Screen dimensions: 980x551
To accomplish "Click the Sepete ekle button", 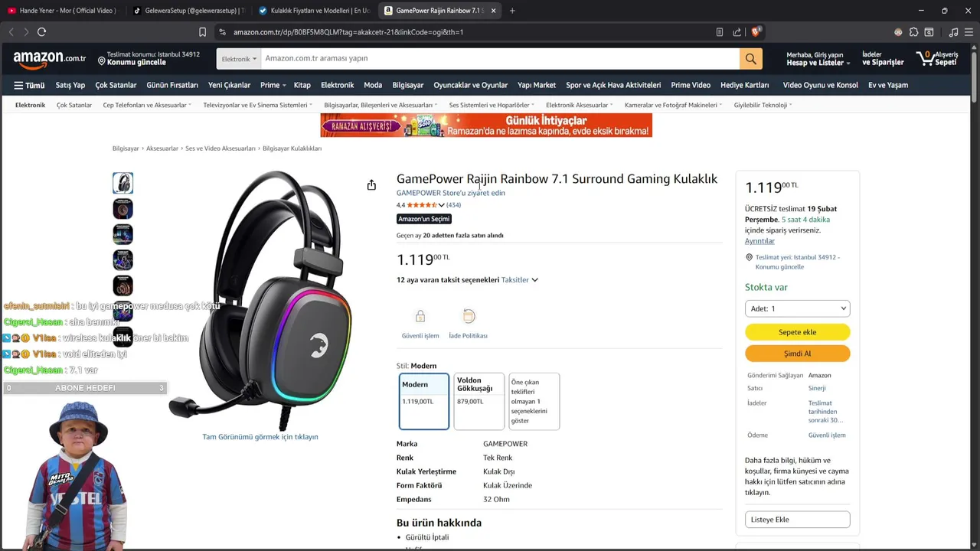I will 797,332.
